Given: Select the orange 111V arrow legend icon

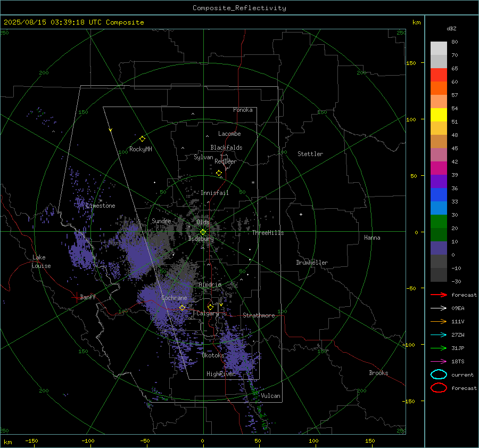Looking at the screenshot, I should coord(439,321).
